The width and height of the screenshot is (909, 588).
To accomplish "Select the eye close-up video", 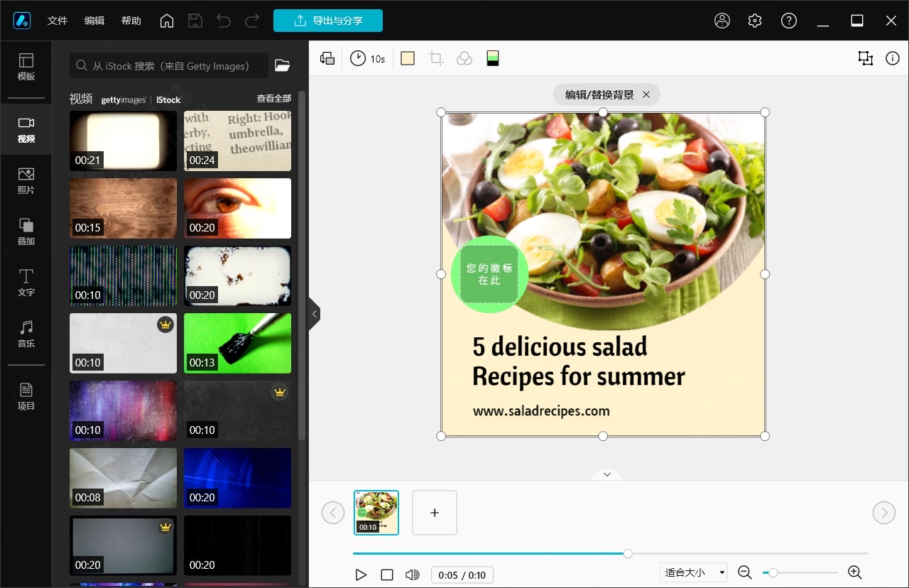I will (x=238, y=208).
